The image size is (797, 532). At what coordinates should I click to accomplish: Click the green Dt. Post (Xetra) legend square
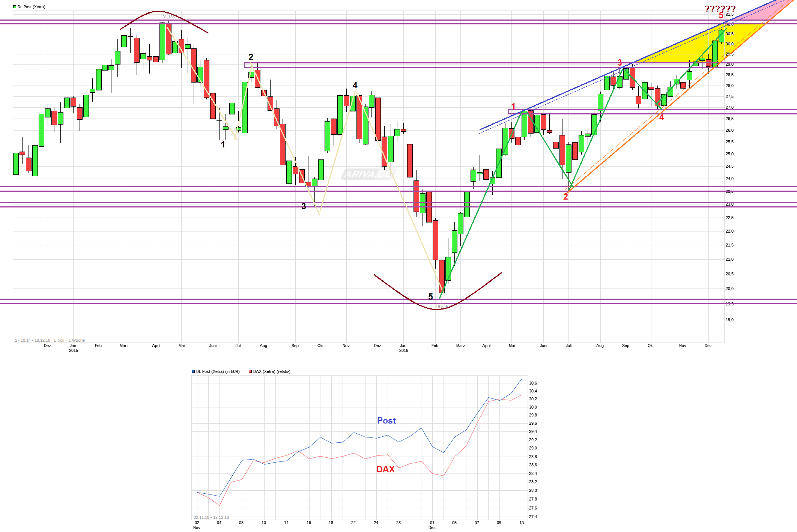15,7
